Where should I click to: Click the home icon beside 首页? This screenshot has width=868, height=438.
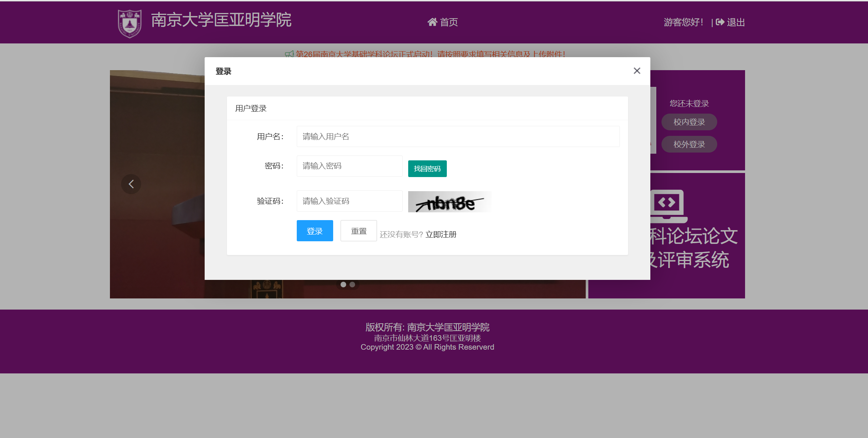432,22
